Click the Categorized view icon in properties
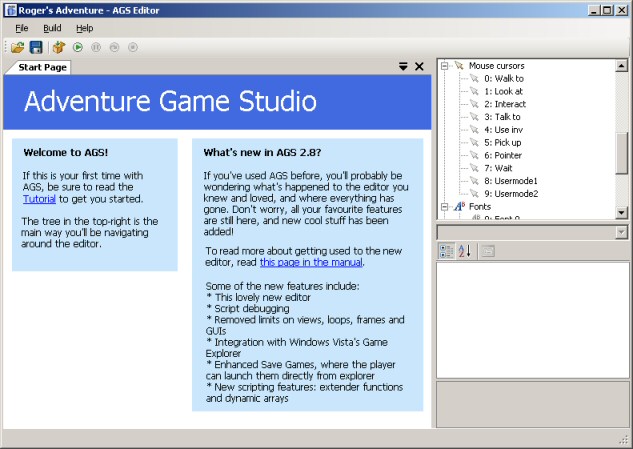 [x=447, y=251]
